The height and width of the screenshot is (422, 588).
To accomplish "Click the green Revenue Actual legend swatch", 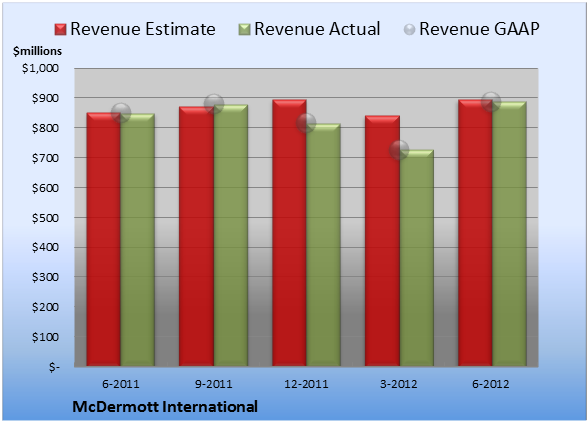I will pos(244,29).
